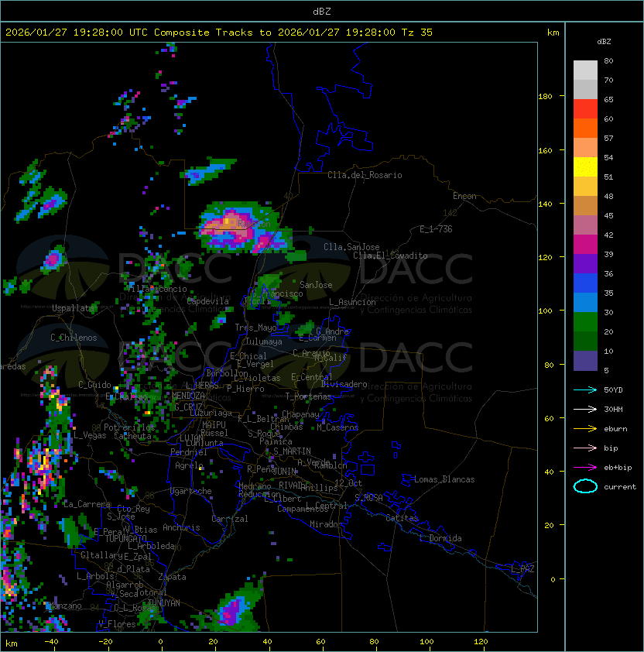The image size is (644, 652).
Task: Click the eb+bip legend label
Action: point(618,468)
